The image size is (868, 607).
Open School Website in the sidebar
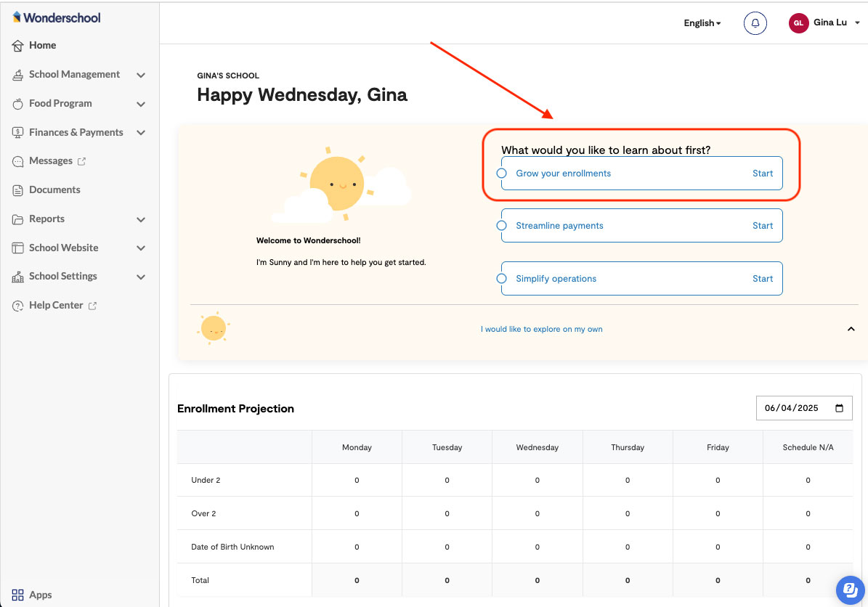coord(63,248)
